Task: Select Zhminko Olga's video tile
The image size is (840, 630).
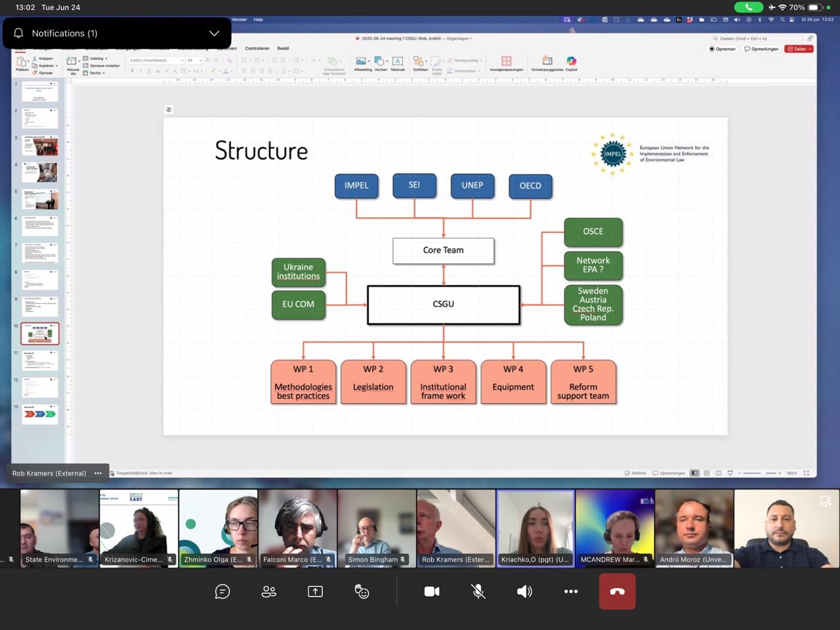Action: tap(218, 528)
